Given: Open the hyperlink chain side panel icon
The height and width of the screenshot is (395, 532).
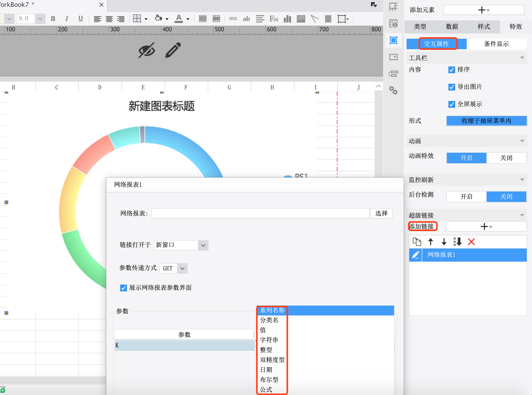Looking at the screenshot, I should click(x=394, y=90).
